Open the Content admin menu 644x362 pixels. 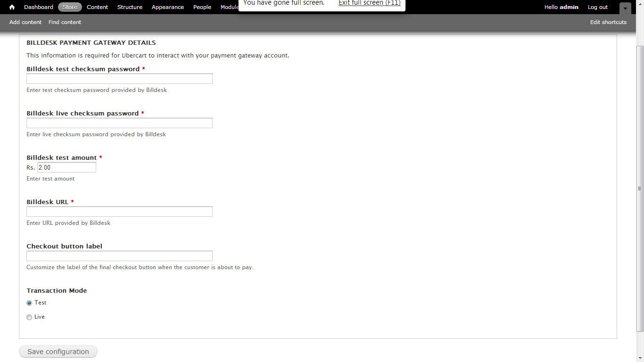tap(98, 7)
